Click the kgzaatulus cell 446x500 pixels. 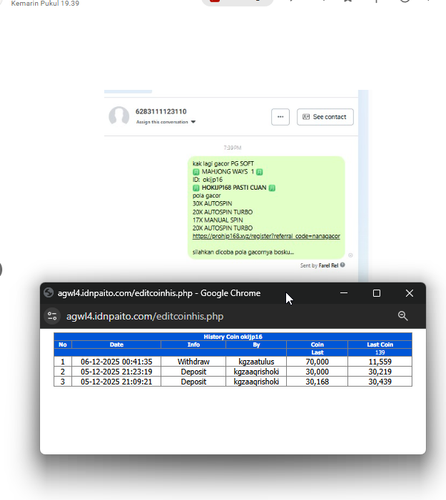pos(256,362)
